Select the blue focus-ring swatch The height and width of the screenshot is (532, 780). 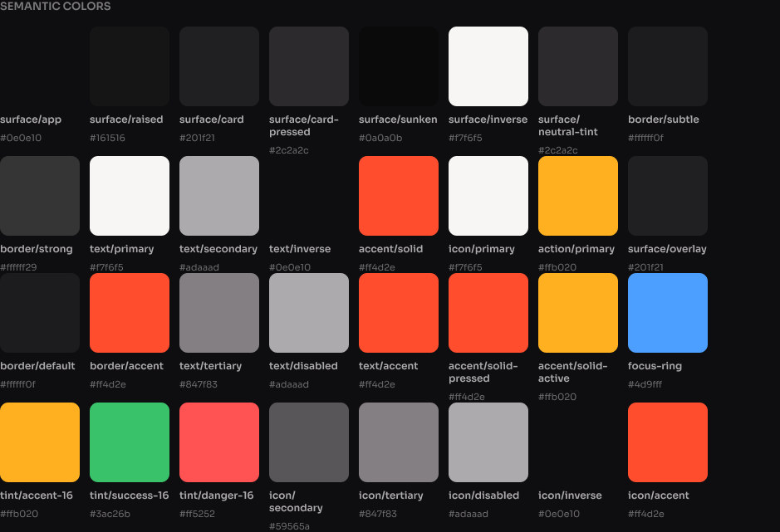(668, 313)
